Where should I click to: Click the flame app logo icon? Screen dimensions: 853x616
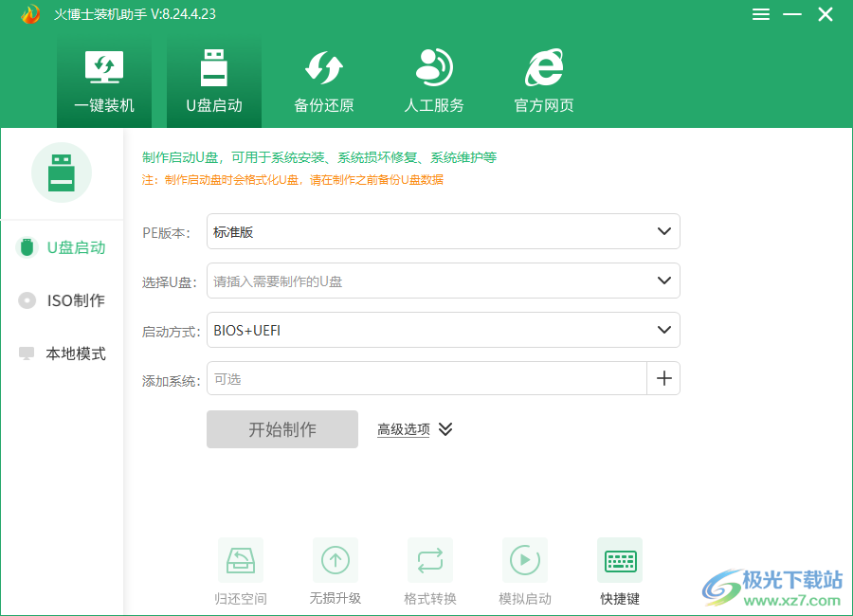pyautogui.click(x=30, y=14)
